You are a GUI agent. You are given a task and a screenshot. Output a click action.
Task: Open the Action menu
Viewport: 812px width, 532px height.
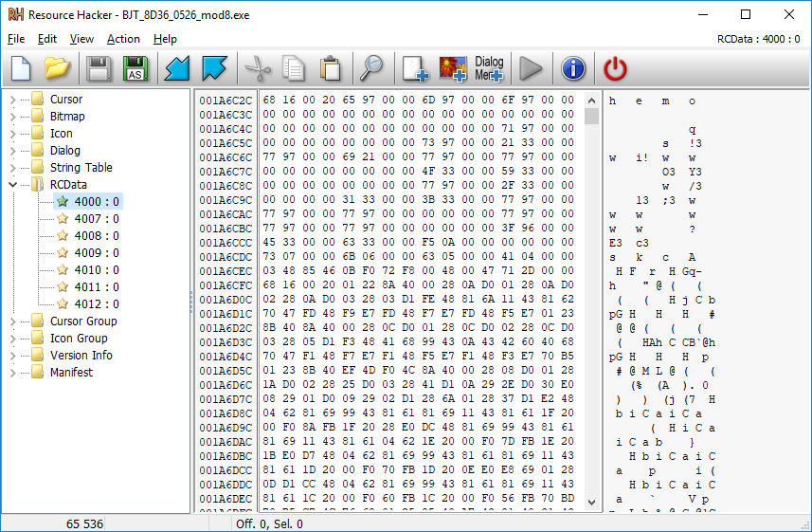click(x=123, y=39)
